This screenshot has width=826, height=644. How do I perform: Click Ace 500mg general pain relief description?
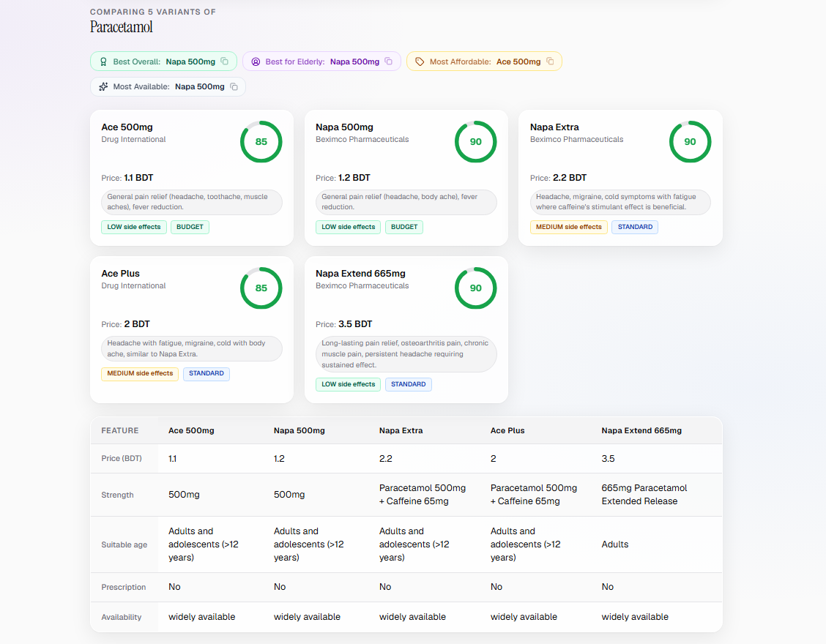[192, 202]
